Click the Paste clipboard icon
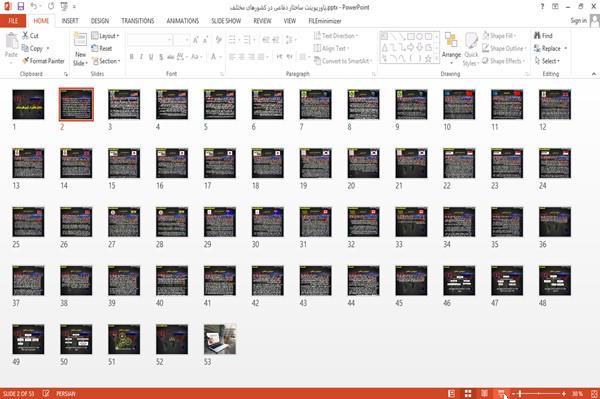600x399 pixels. (x=11, y=41)
